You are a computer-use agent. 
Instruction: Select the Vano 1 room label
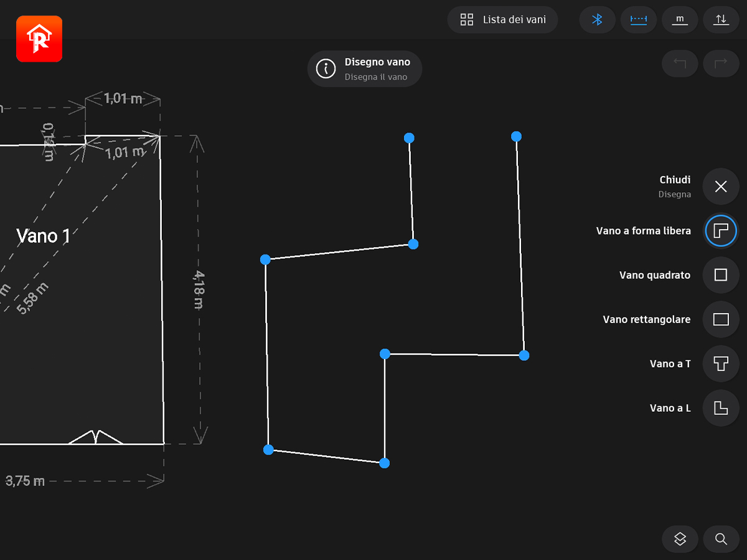[43, 236]
